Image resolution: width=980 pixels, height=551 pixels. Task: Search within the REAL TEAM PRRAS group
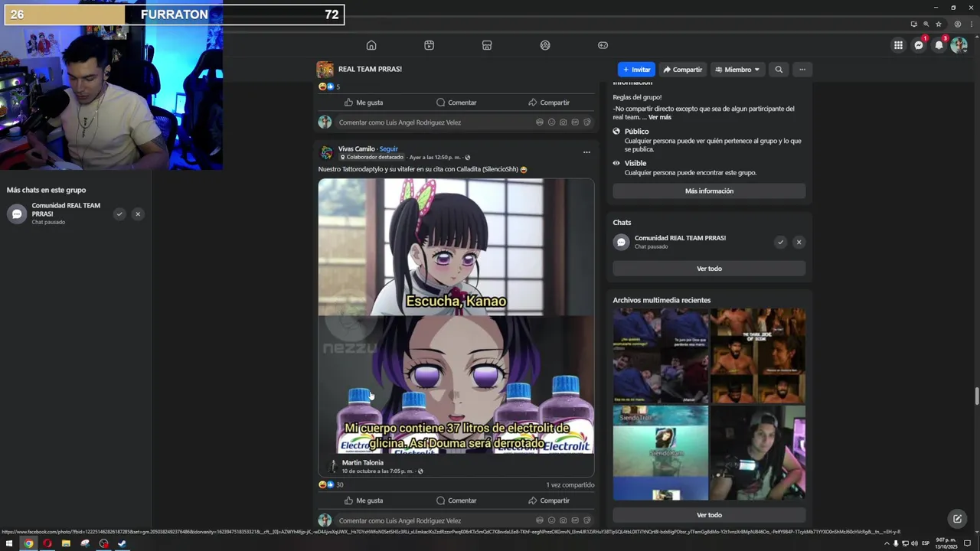click(x=779, y=70)
